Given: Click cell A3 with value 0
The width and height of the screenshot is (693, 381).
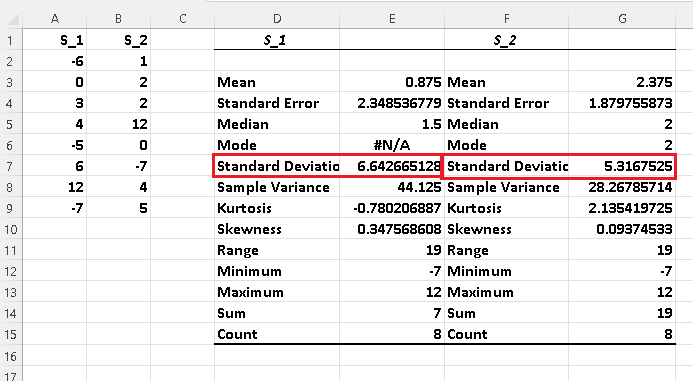Looking at the screenshot, I should click(55, 82).
